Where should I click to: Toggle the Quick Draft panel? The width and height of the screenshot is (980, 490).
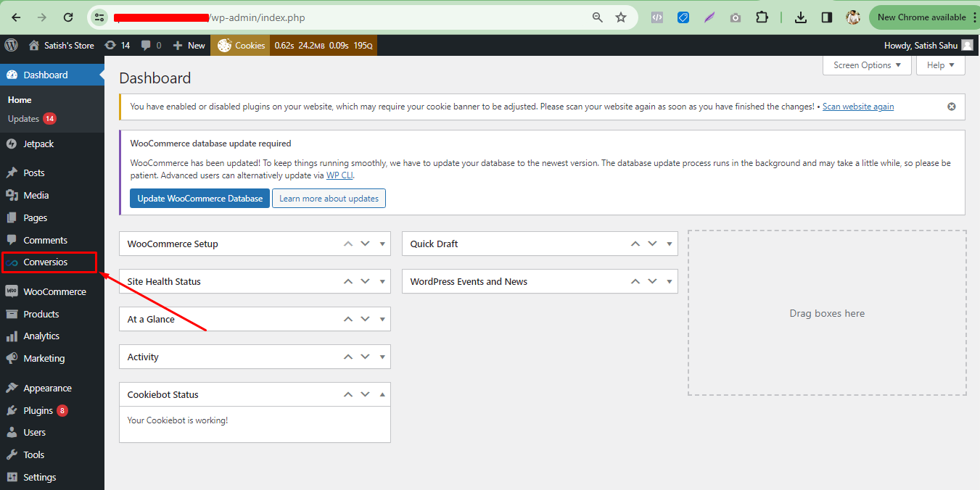(670, 244)
